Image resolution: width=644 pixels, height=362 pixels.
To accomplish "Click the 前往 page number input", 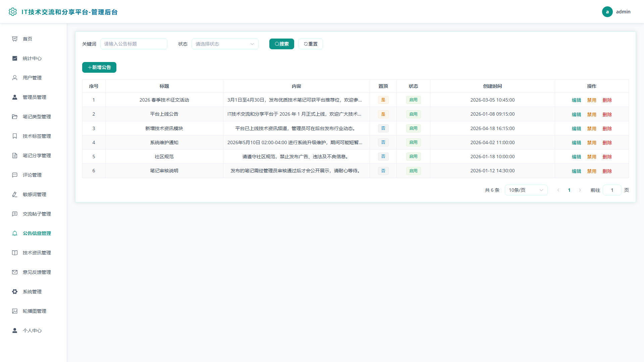I will 612,190.
